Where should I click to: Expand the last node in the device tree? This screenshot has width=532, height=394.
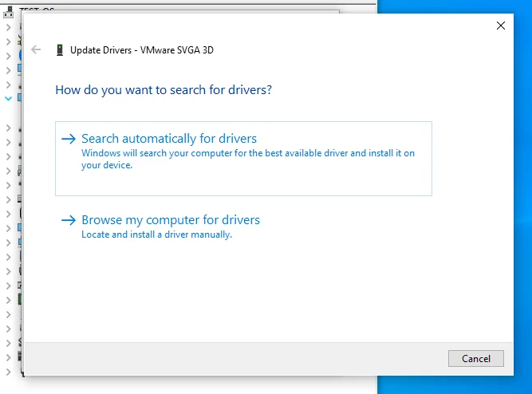[x=8, y=372]
